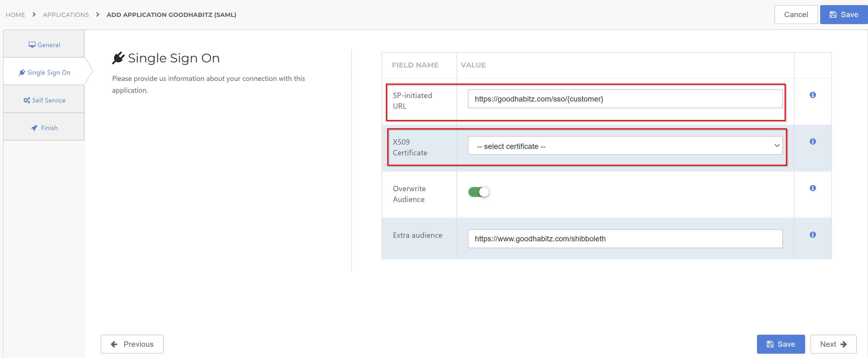Toggle the Overwrite Audience switch
Image resolution: width=868 pixels, height=358 pixels.
478,192
